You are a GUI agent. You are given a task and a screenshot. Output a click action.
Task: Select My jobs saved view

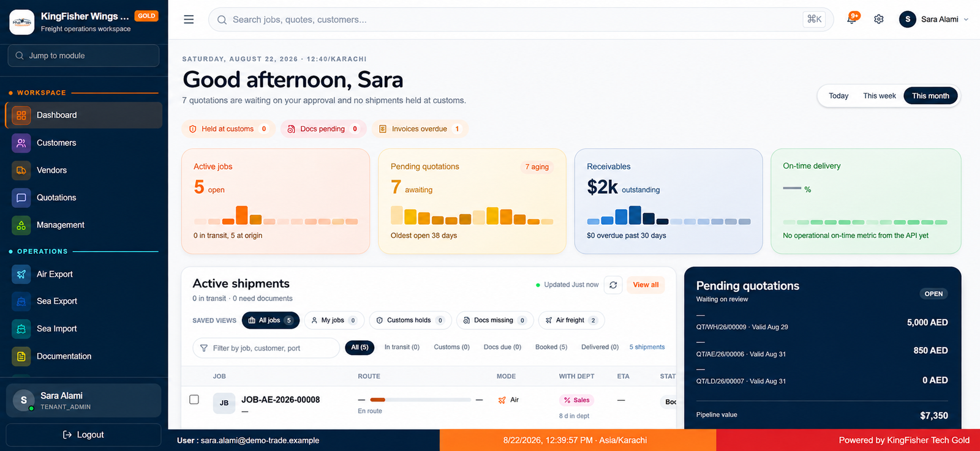coord(334,320)
